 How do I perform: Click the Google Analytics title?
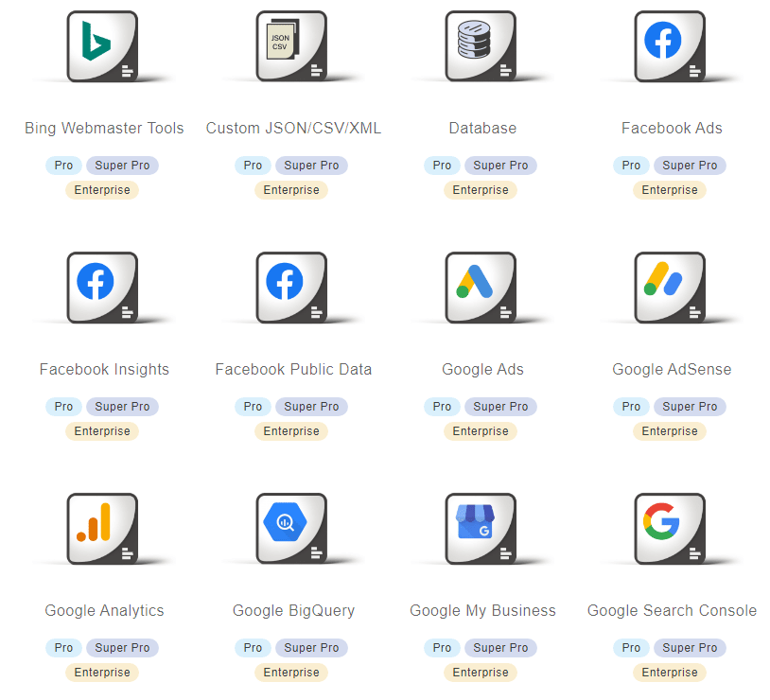pos(104,610)
